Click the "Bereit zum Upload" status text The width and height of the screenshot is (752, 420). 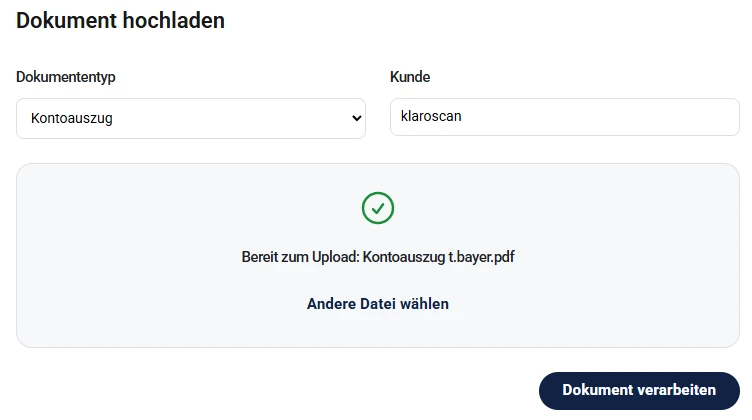click(300, 257)
